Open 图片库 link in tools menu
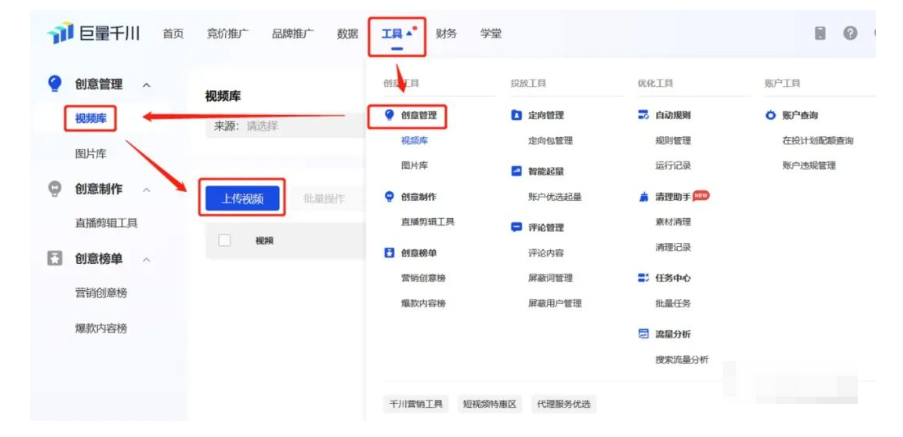 (x=415, y=165)
